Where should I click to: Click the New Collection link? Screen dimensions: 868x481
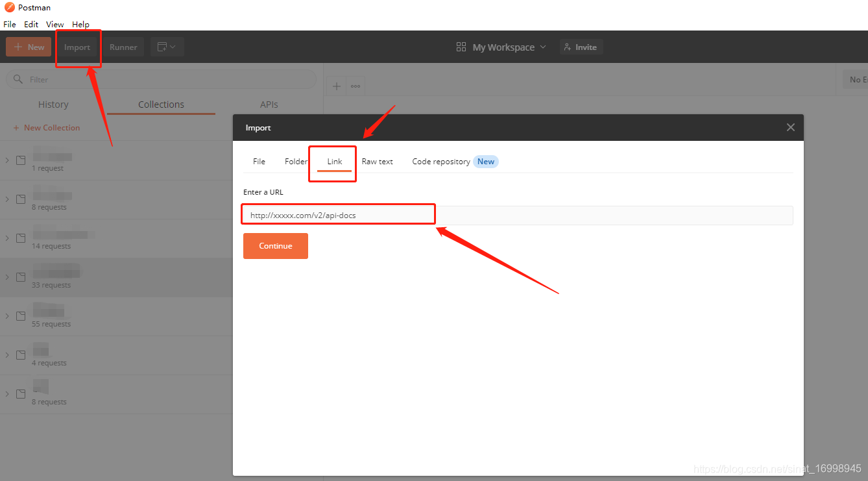coord(47,128)
